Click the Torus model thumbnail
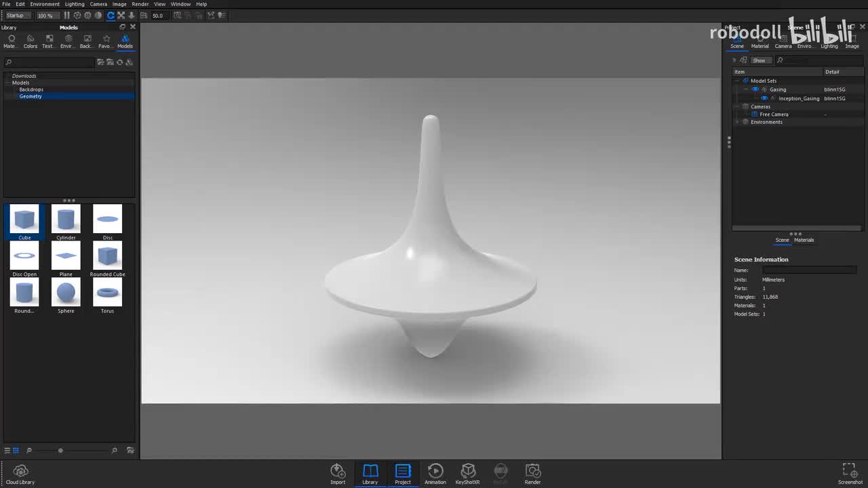Viewport: 868px width, 488px height. click(x=107, y=296)
